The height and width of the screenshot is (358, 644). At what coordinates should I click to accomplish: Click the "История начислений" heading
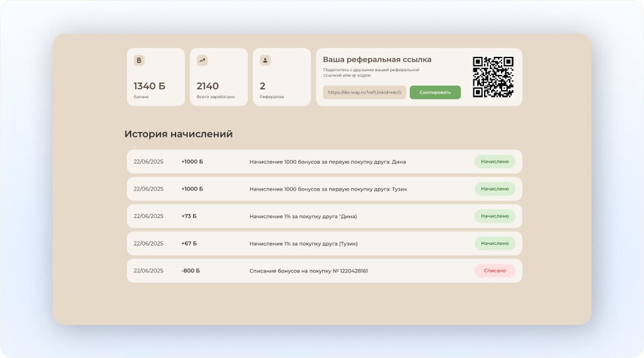coord(178,134)
